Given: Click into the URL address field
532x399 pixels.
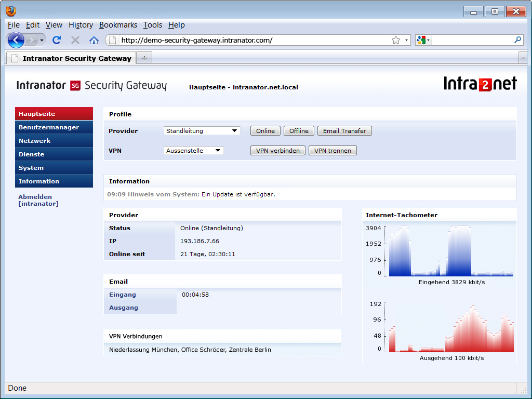Looking at the screenshot, I should pyautogui.click(x=249, y=40).
